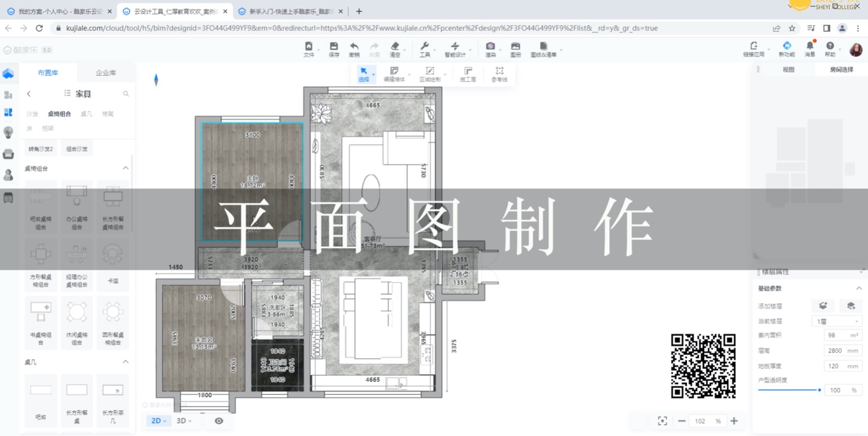Click the 组合沙发 tag button
Screen dimensions: 868x436
pyautogui.click(x=76, y=149)
